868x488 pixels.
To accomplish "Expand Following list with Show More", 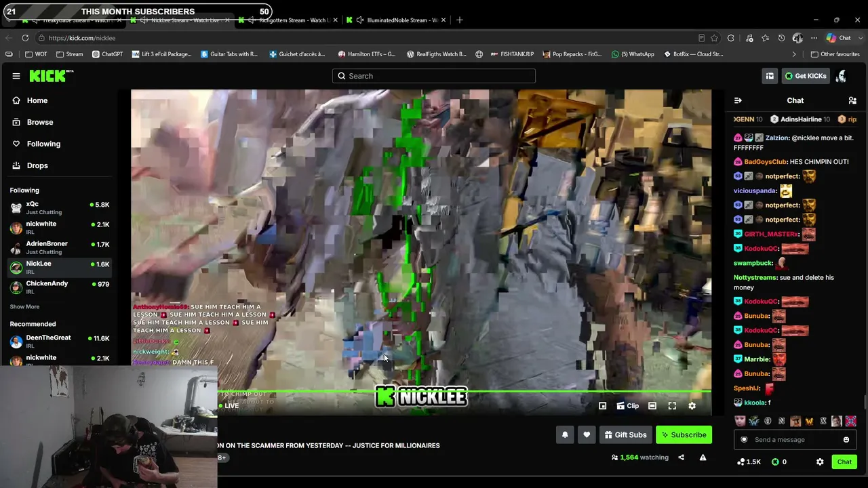I will pyautogui.click(x=24, y=307).
